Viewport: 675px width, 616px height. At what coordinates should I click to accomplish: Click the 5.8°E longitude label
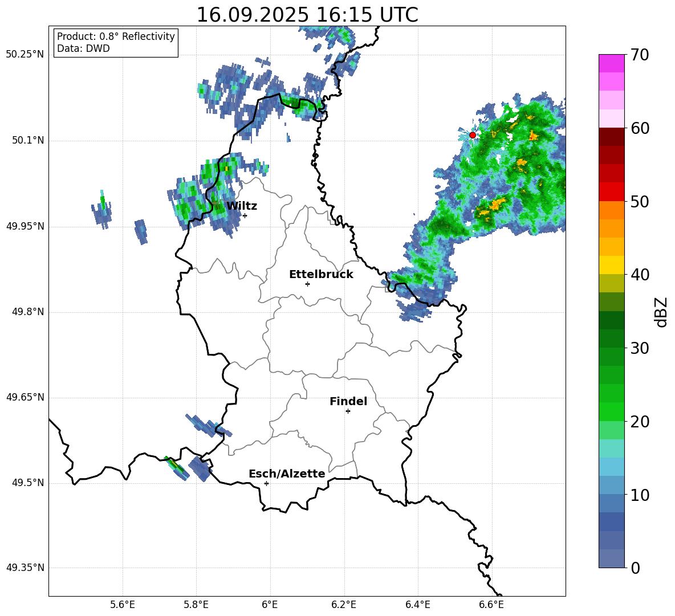(x=196, y=605)
